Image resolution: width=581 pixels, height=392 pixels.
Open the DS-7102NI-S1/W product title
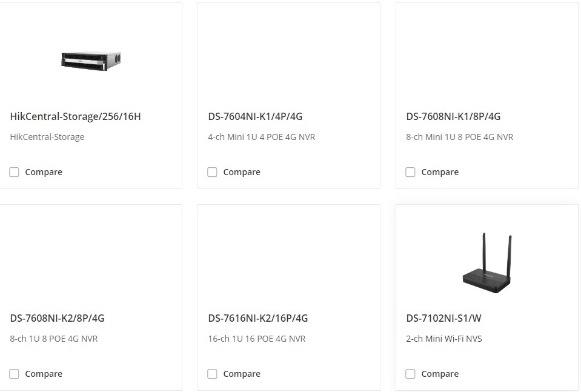[443, 318]
